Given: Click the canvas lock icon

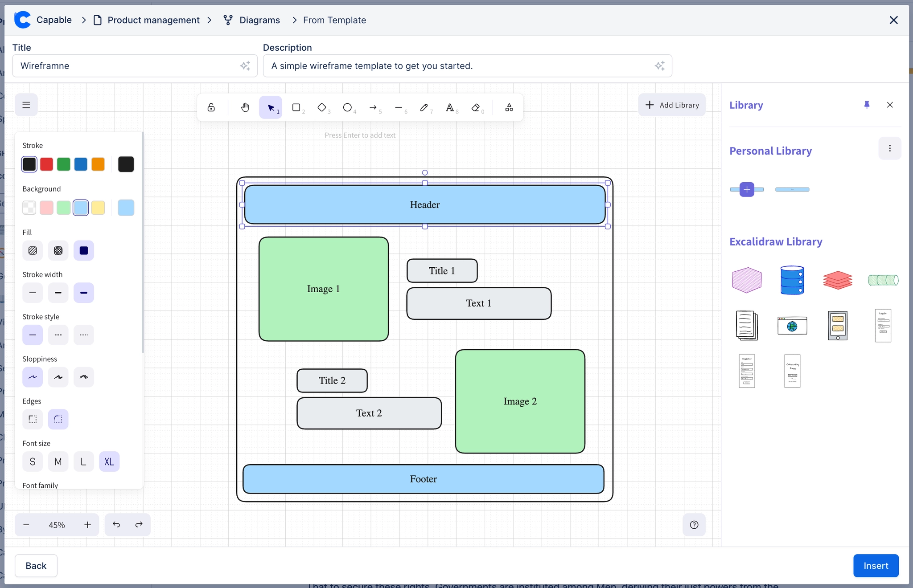Looking at the screenshot, I should click(x=211, y=107).
